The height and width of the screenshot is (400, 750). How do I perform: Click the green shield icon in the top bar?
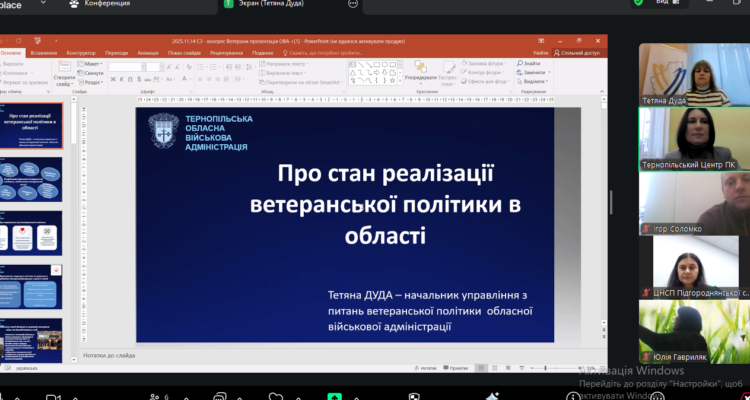(639, 4)
